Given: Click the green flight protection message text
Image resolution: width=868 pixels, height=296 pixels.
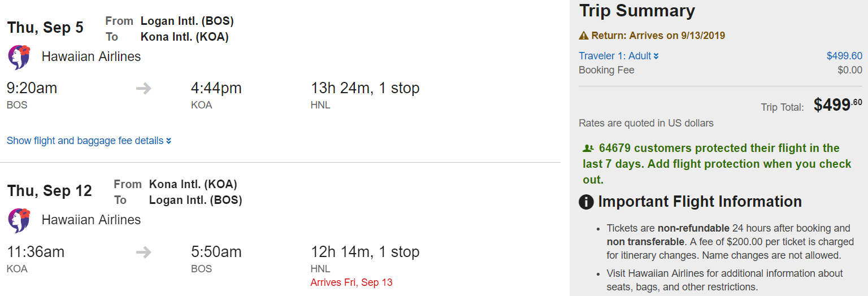Looking at the screenshot, I should [x=717, y=164].
